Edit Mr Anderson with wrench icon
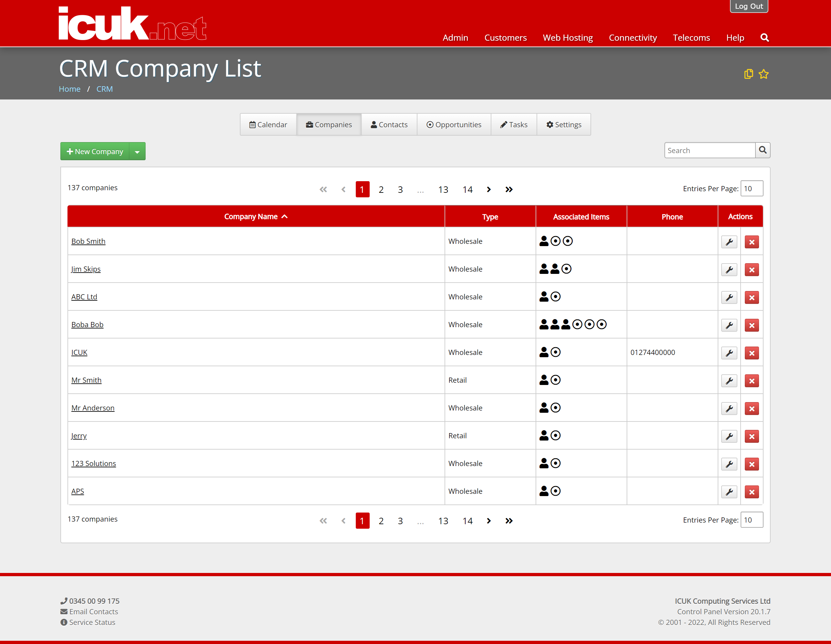831x644 pixels. tap(729, 409)
